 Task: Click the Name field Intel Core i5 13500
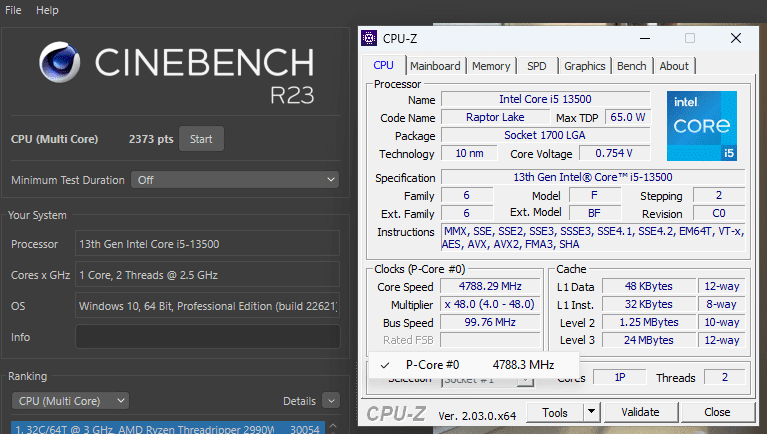545,99
